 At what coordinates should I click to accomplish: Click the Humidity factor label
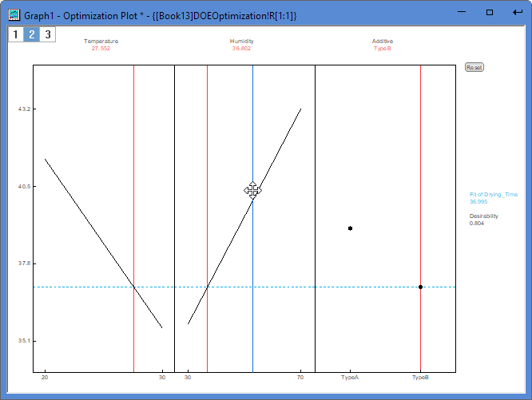(241, 41)
